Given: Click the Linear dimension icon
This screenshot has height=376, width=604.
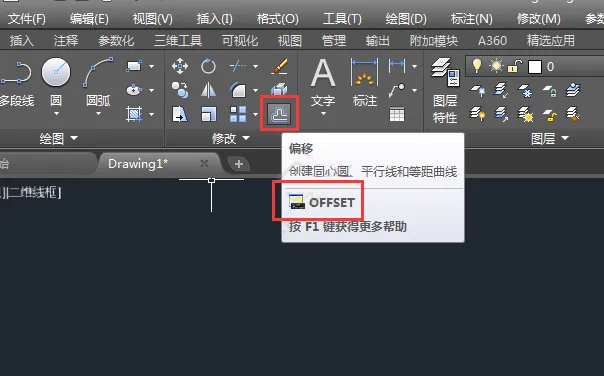Looking at the screenshot, I should [x=397, y=66].
